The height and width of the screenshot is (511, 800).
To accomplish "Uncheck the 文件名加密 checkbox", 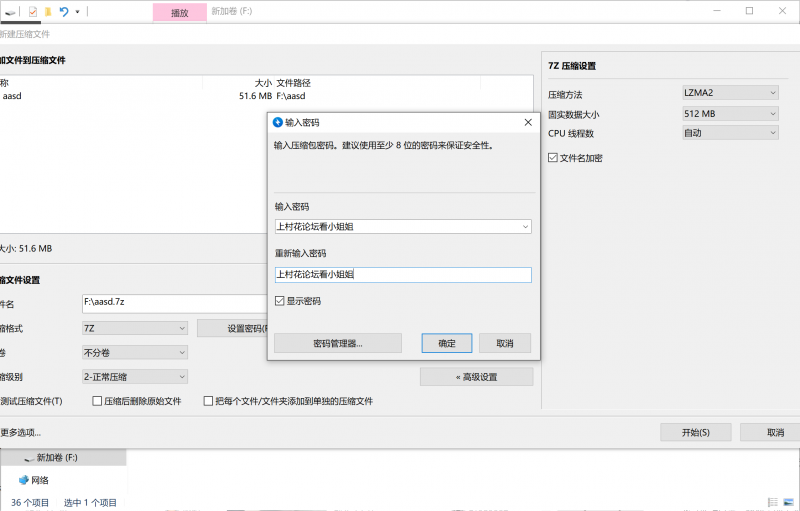I will tap(553, 158).
